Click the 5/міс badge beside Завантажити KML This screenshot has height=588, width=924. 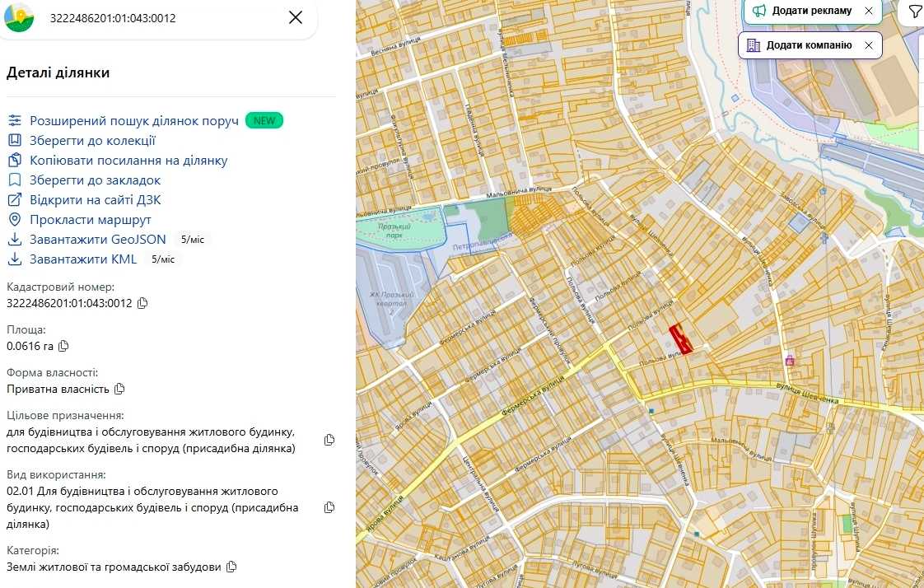[163, 259]
